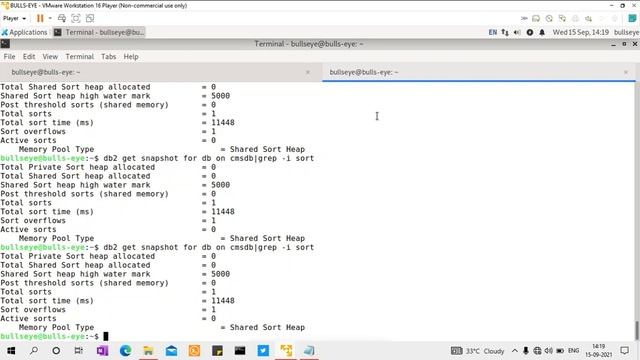Click VMware removable devices chevron icon
640x360 pixels.
tap(524, 18)
